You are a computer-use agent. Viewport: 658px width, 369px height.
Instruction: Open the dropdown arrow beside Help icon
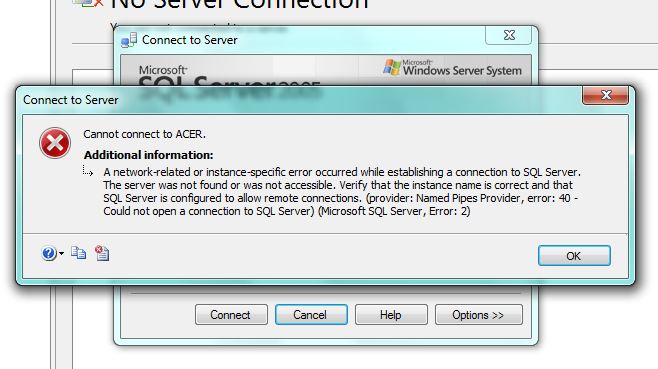(x=61, y=254)
